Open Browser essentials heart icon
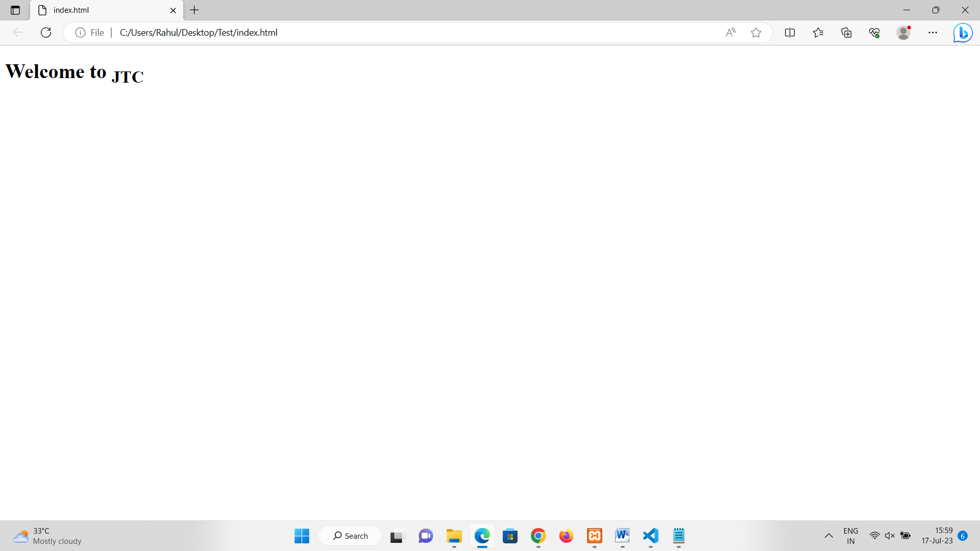The width and height of the screenshot is (980, 551). point(874,33)
